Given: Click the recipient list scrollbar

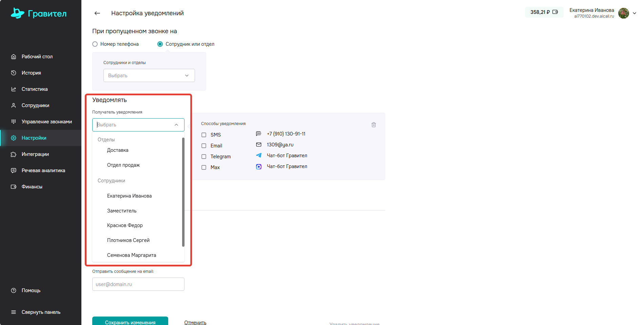Looking at the screenshot, I should click(x=183, y=192).
